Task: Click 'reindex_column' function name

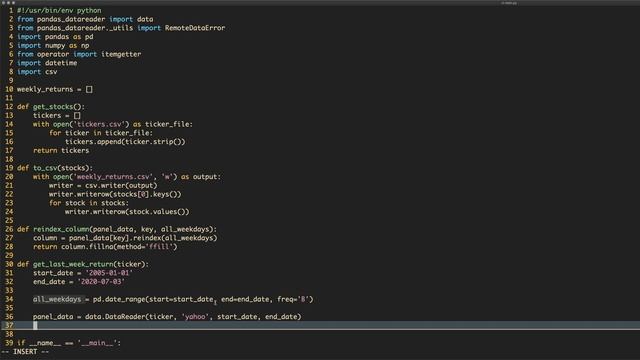Action: (61, 229)
